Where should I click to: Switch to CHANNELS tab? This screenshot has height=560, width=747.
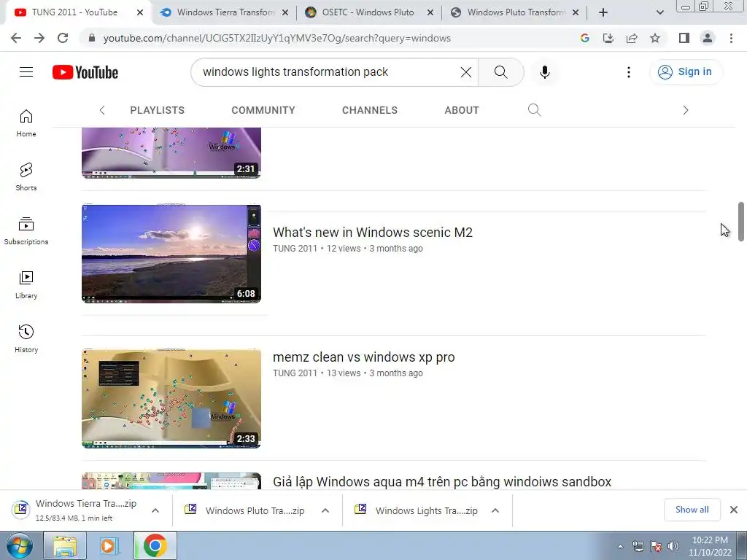point(370,110)
